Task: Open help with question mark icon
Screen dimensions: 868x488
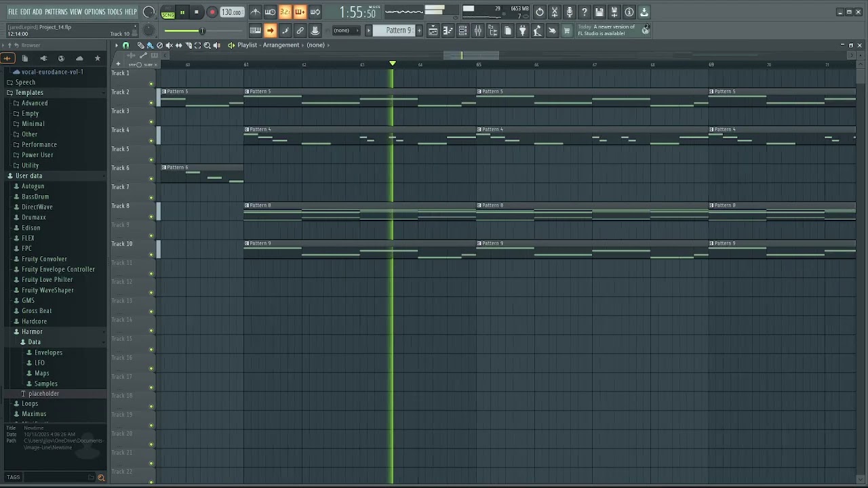Action: (x=585, y=12)
